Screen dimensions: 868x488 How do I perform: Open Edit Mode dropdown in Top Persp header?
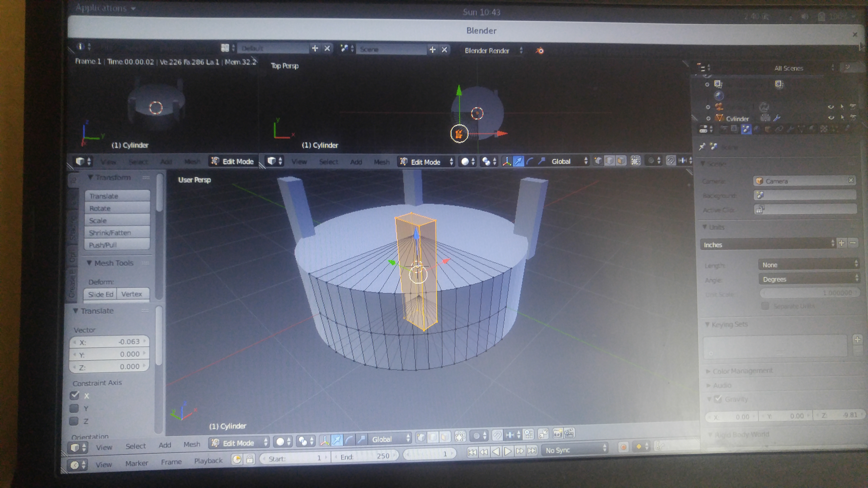426,162
